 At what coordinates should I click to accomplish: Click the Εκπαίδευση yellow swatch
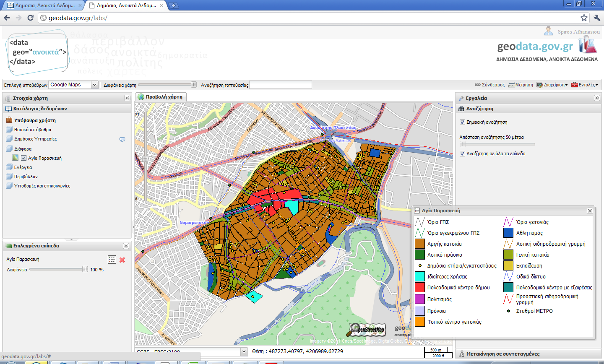point(508,265)
